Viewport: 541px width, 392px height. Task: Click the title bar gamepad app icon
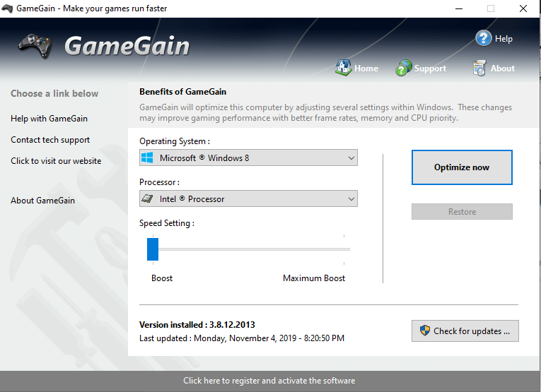coord(7,8)
